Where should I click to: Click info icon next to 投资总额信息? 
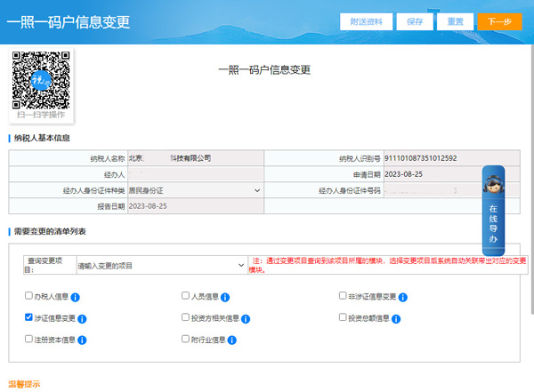pos(396,319)
